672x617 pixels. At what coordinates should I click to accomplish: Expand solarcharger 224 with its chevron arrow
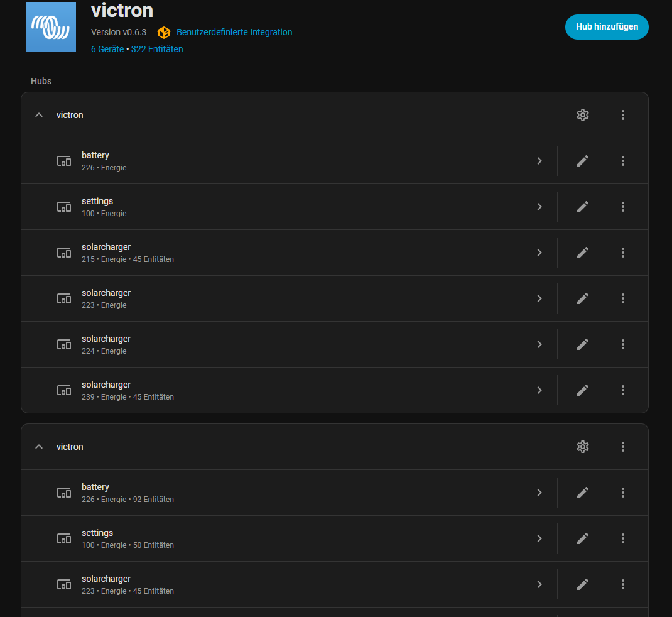pos(539,344)
